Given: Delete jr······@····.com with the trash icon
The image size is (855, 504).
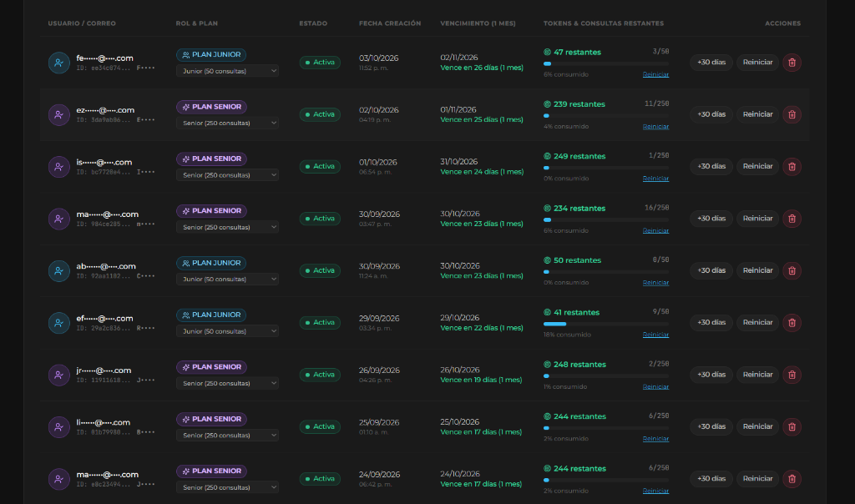Looking at the screenshot, I should (x=792, y=375).
